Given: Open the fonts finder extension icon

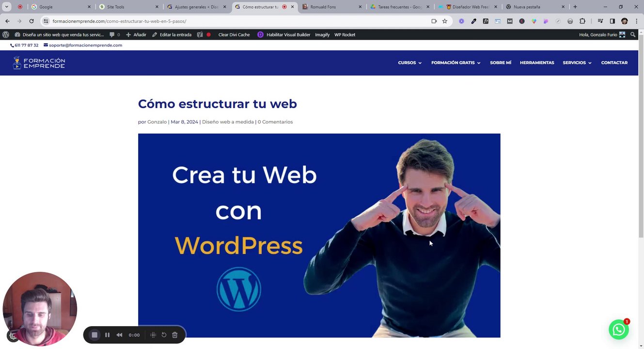Looking at the screenshot, I should pyautogui.click(x=486, y=21).
